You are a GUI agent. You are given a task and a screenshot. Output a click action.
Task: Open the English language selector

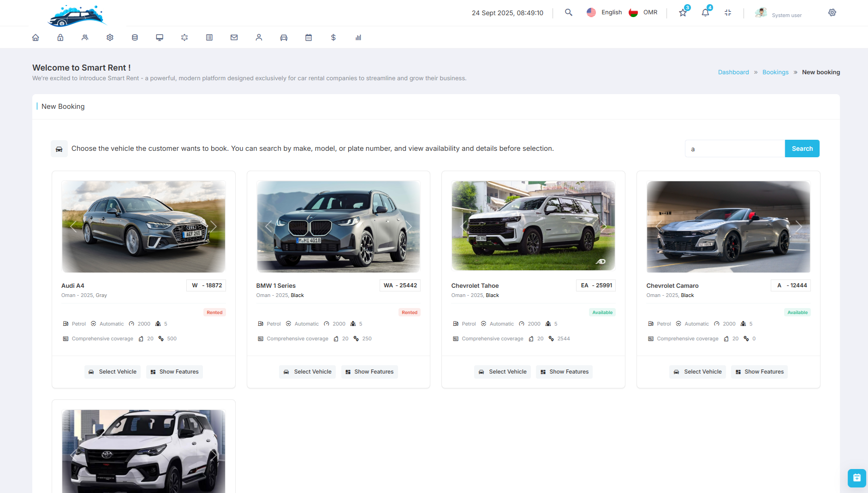(x=604, y=12)
